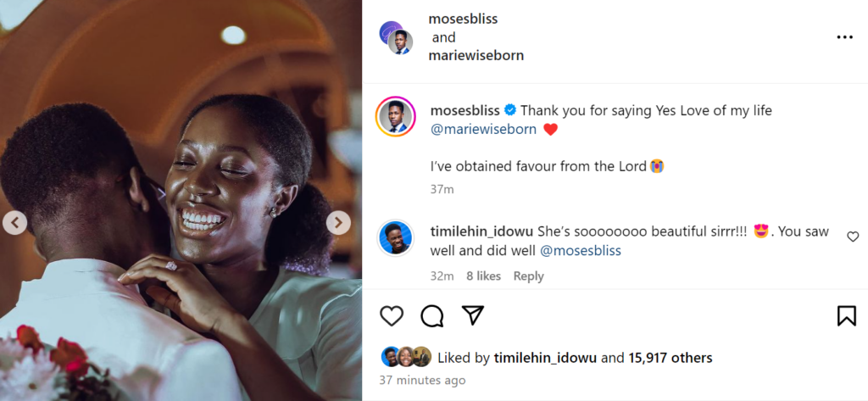View the 8 likes on the comment

[483, 276]
